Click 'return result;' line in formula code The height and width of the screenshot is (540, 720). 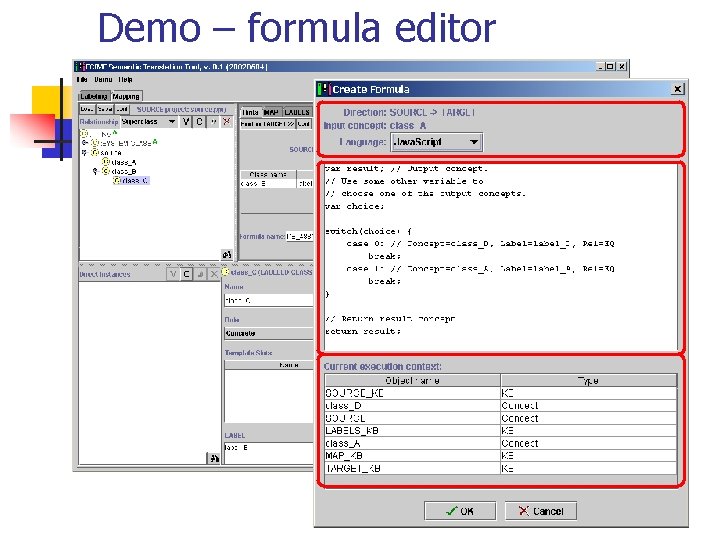pos(363,331)
